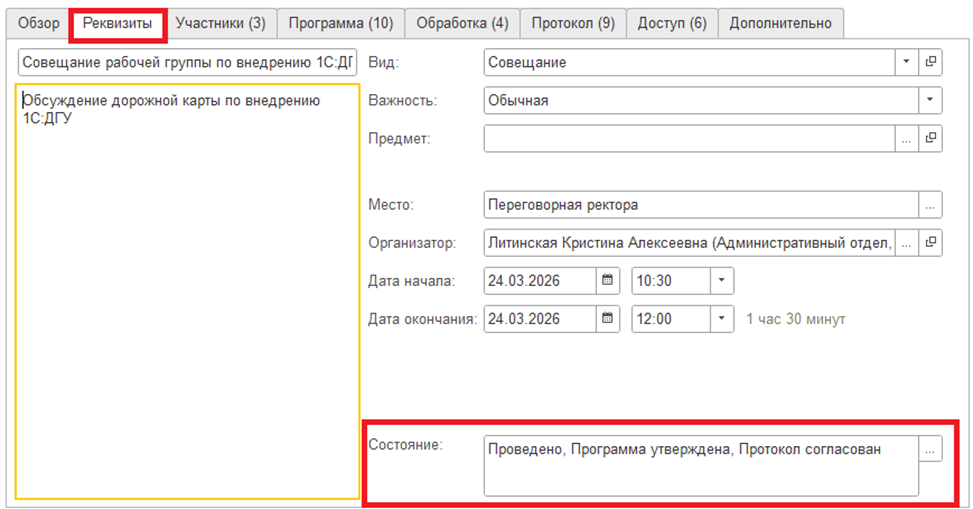Click the ellipsis button in Предмет field

906,139
